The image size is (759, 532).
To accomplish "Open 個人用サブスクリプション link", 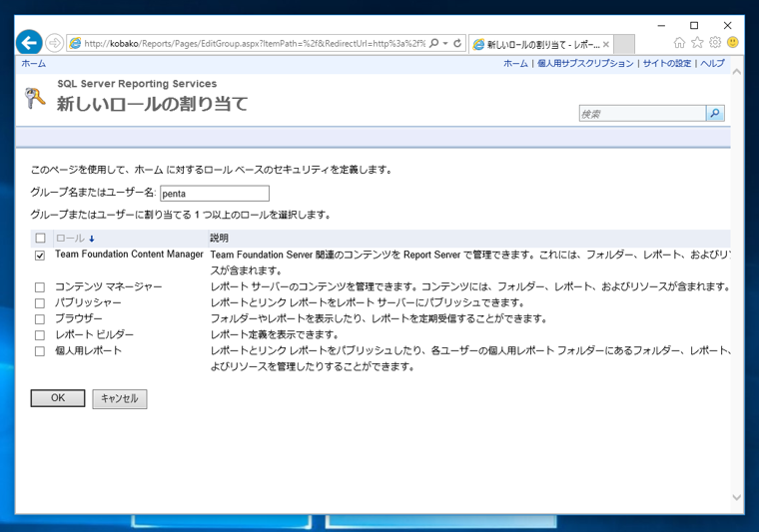I will 585,63.
